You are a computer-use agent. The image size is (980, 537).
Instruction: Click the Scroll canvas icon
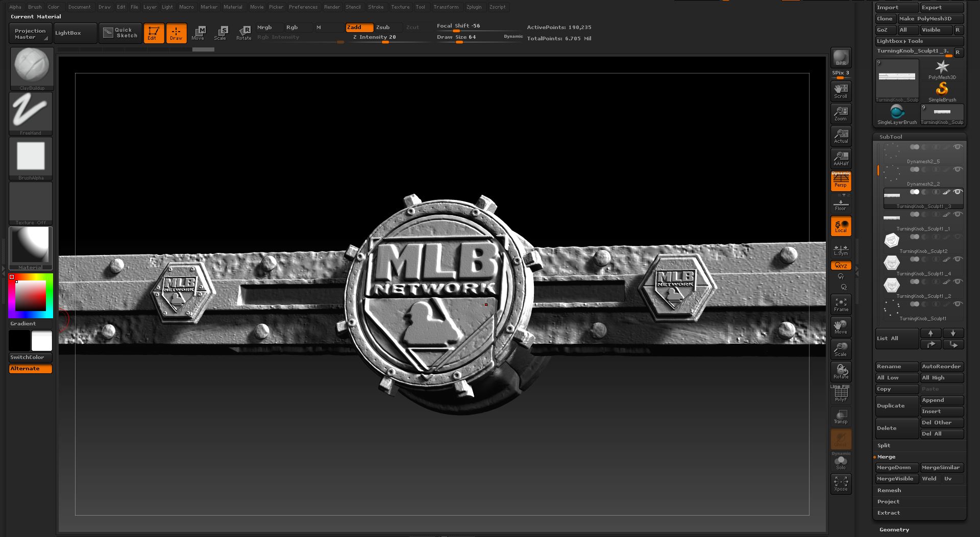tap(841, 91)
